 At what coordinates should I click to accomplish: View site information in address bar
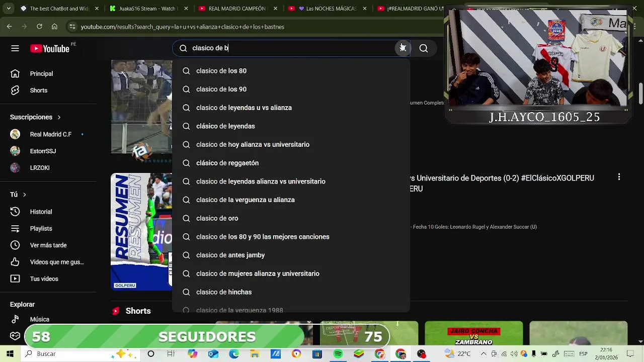tap(73, 27)
